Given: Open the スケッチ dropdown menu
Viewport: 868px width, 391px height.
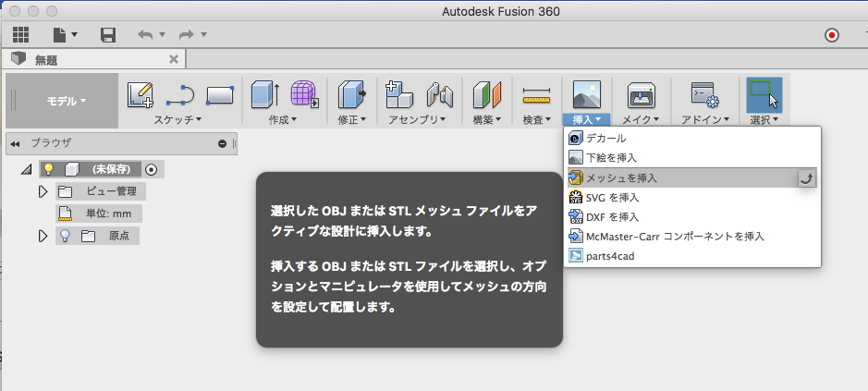Looking at the screenshot, I should 177,119.
